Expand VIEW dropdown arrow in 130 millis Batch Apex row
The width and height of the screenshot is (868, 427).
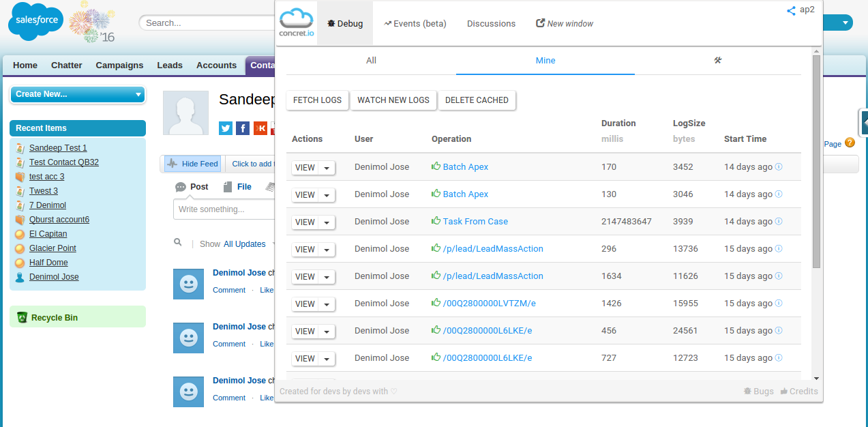(x=327, y=194)
